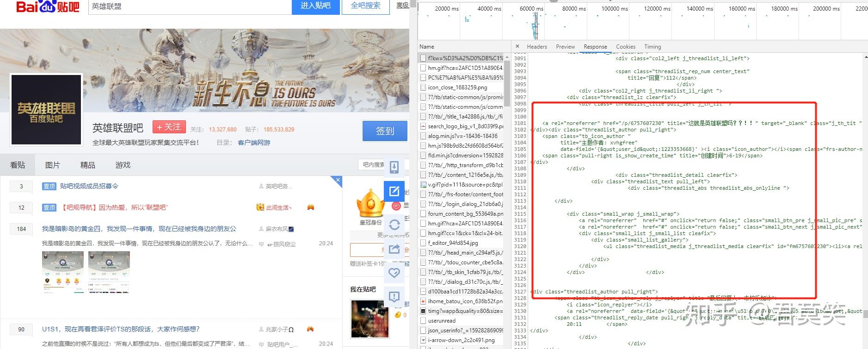868x349 pixels.
Task: Select the alog.min.js request row
Action: point(461,136)
